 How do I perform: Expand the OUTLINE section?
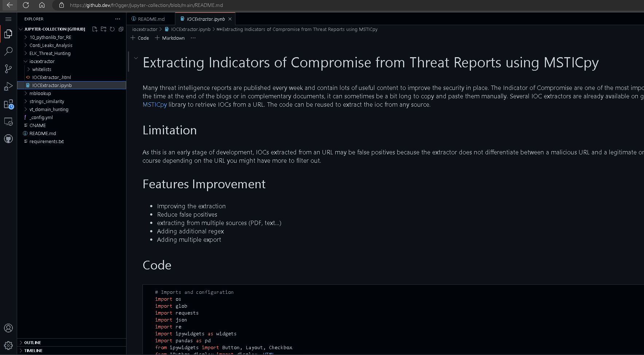[x=32, y=343]
